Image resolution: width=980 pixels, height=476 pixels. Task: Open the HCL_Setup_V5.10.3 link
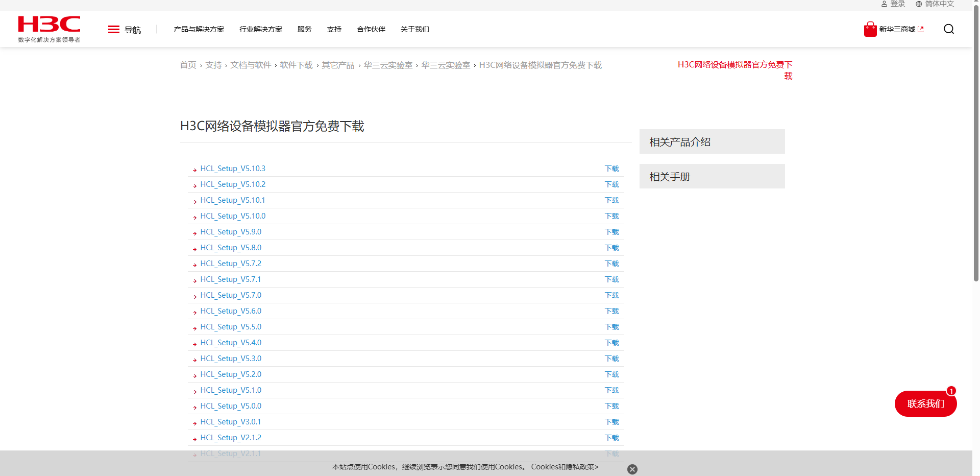point(233,169)
